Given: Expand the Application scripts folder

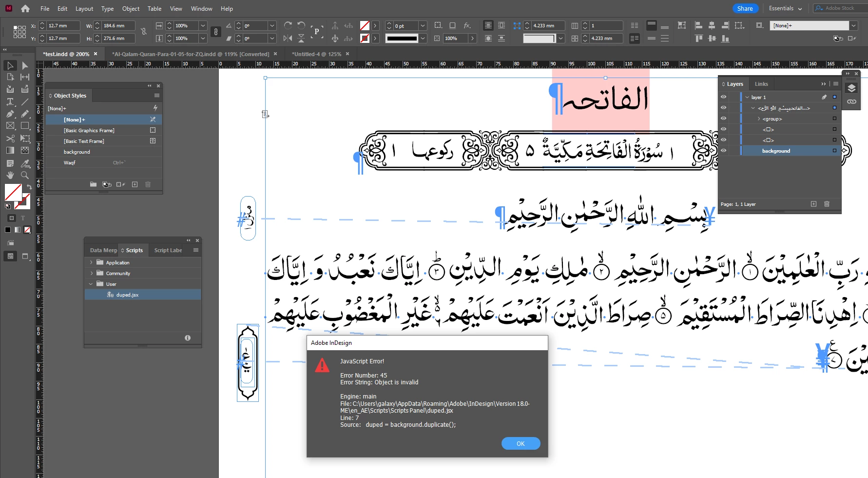Looking at the screenshot, I should pyautogui.click(x=91, y=262).
